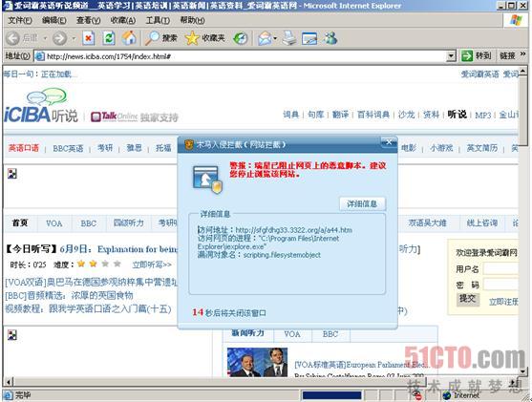Click broken image placeholder near page bottom

click(12, 335)
